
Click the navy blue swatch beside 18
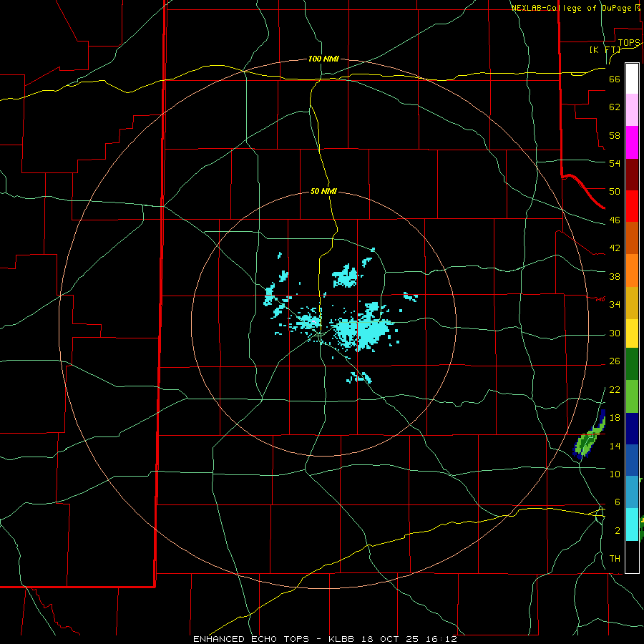(632, 429)
